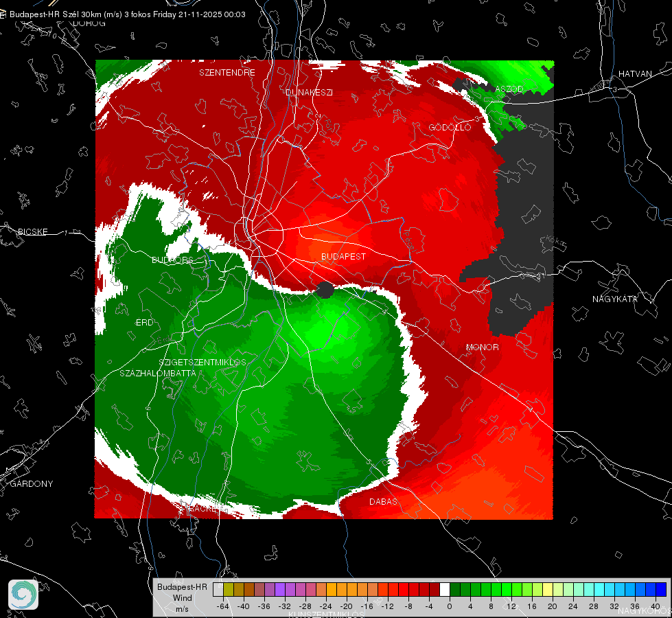Click the -64 legend value
Screen dimensions: 672x618
point(223,606)
